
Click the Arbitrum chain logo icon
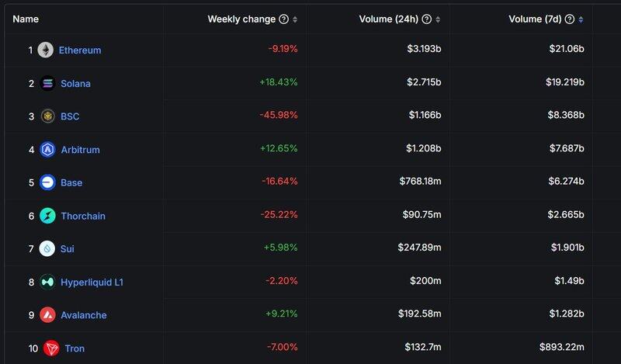pyautogui.click(x=48, y=150)
